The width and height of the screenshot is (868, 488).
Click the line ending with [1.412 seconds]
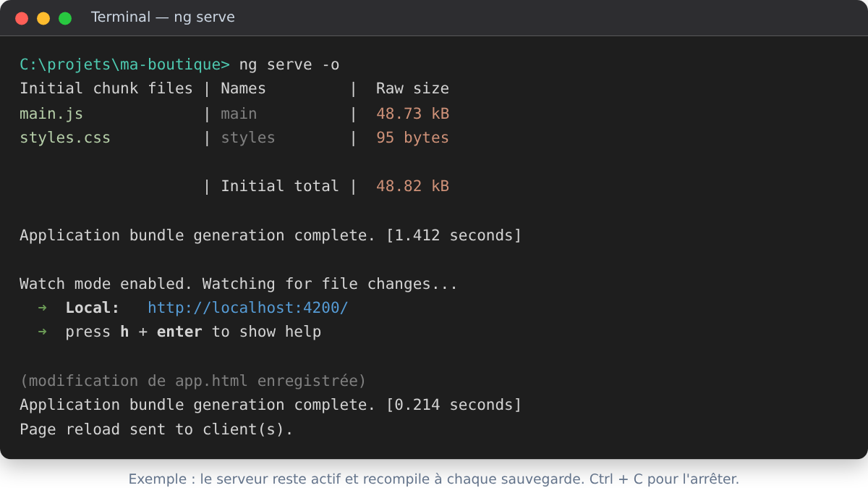(271, 235)
